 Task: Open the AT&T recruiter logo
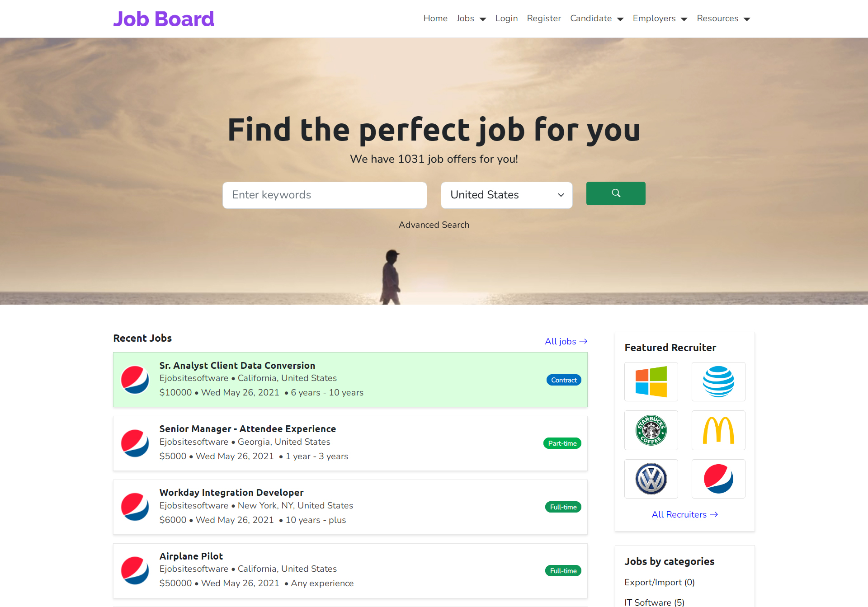(718, 381)
